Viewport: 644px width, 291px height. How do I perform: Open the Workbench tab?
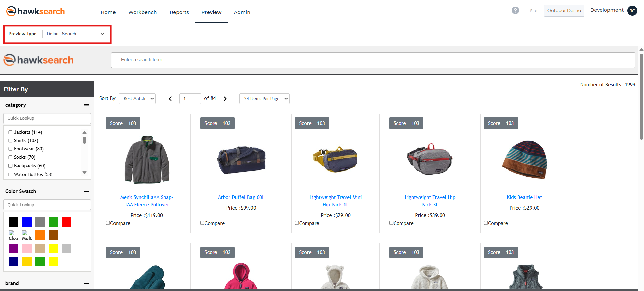coord(142,12)
